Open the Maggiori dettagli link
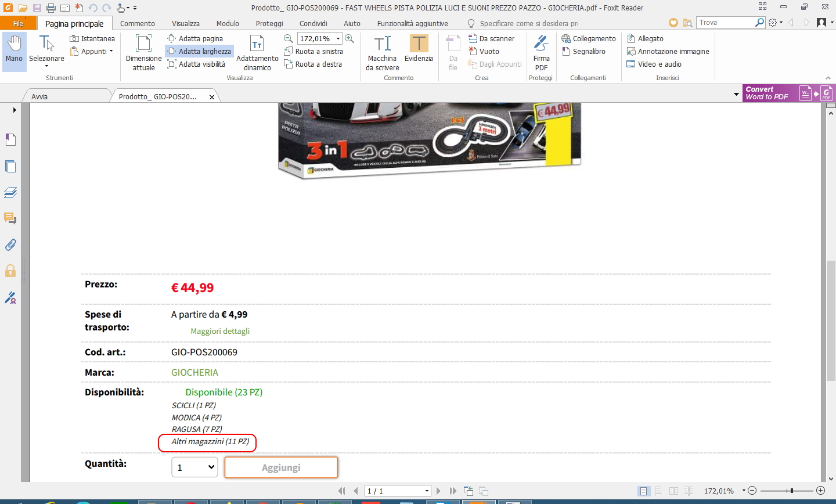The height and width of the screenshot is (504, 836). 220,331
